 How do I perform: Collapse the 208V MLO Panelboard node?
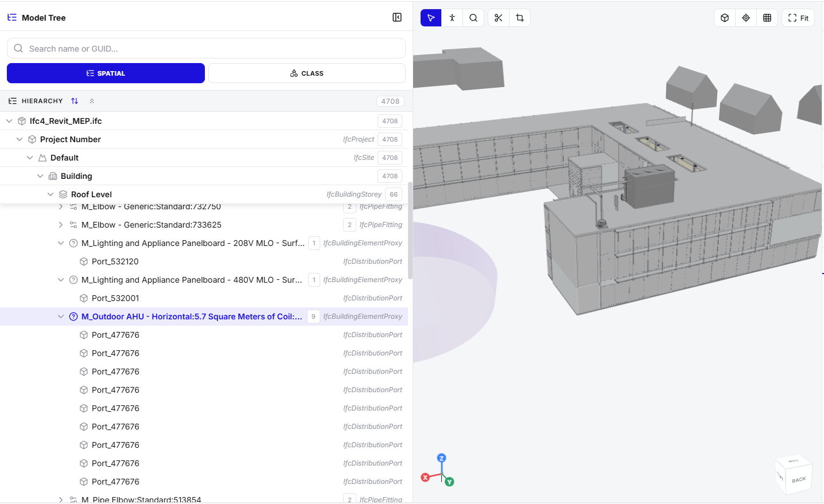[x=61, y=243]
